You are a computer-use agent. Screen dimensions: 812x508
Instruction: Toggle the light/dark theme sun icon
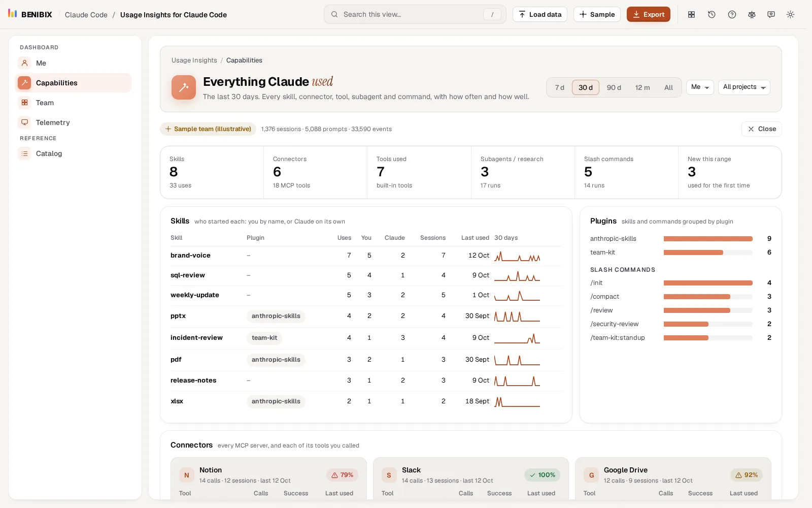[790, 15]
